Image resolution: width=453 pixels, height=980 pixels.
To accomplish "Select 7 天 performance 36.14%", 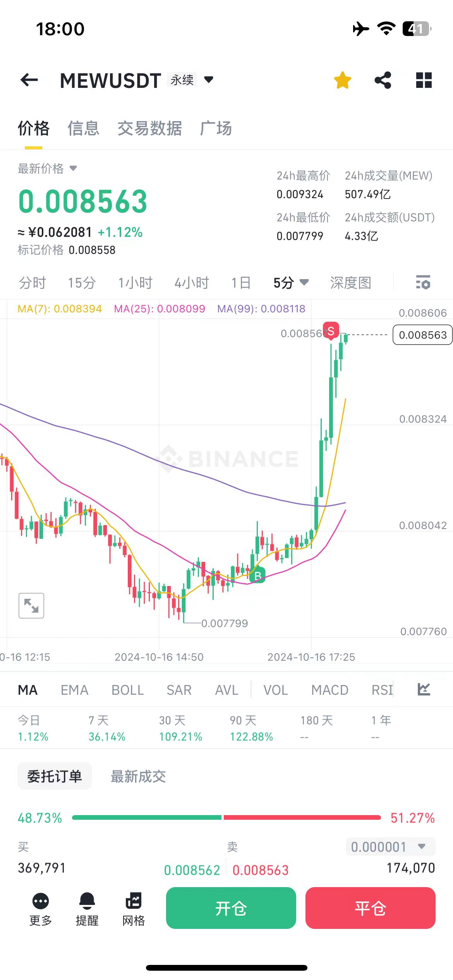I will (x=107, y=728).
